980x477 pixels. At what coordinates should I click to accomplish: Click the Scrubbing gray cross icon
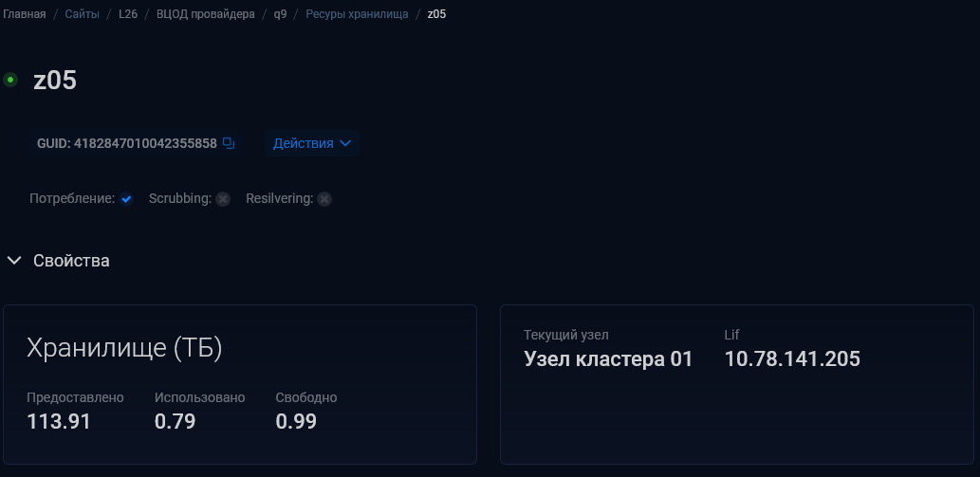(223, 199)
